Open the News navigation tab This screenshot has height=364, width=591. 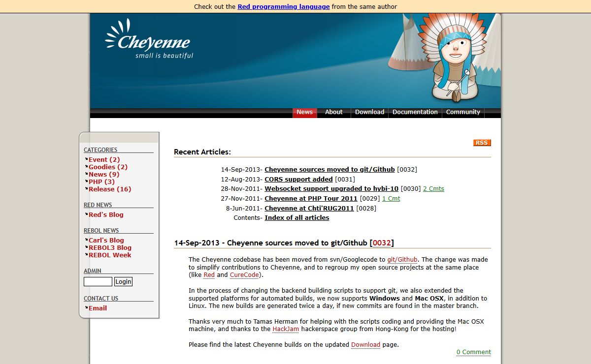pos(304,112)
